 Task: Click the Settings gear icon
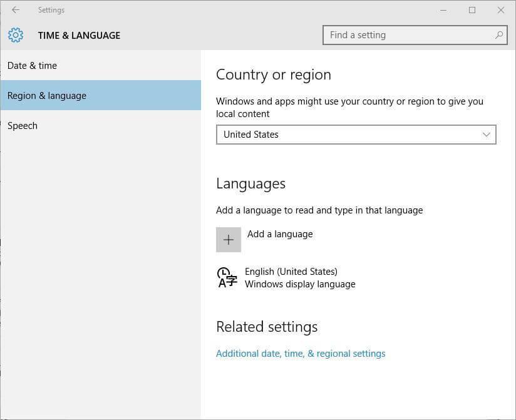16,35
